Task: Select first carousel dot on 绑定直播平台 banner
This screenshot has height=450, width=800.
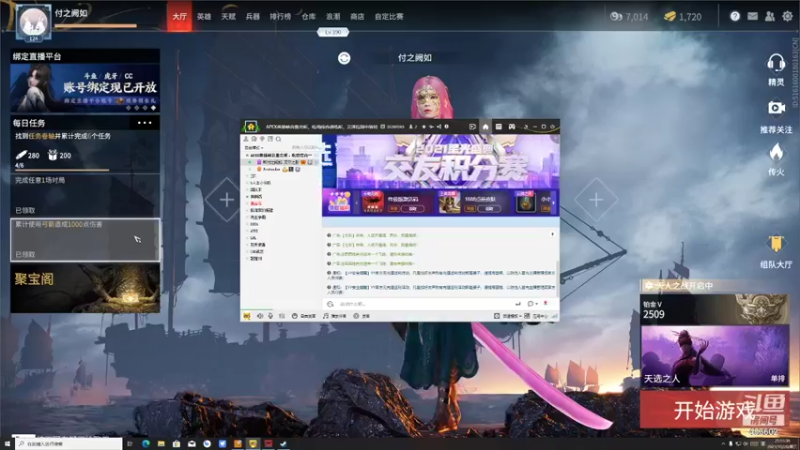Action: tap(129, 108)
